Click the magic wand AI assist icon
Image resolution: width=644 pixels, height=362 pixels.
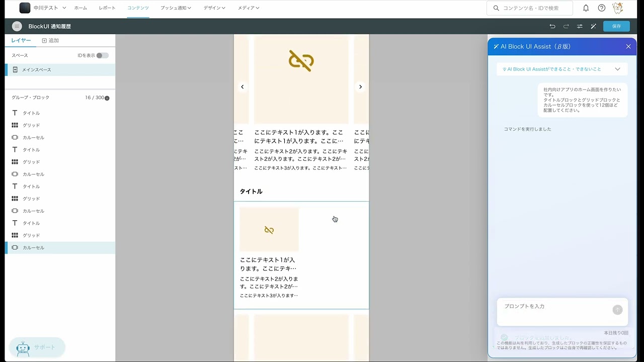coord(593,26)
